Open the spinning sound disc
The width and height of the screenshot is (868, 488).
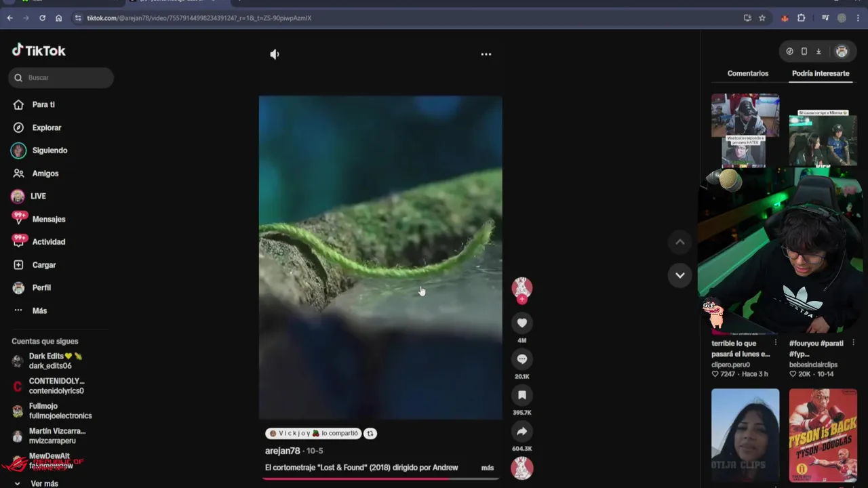tap(521, 468)
